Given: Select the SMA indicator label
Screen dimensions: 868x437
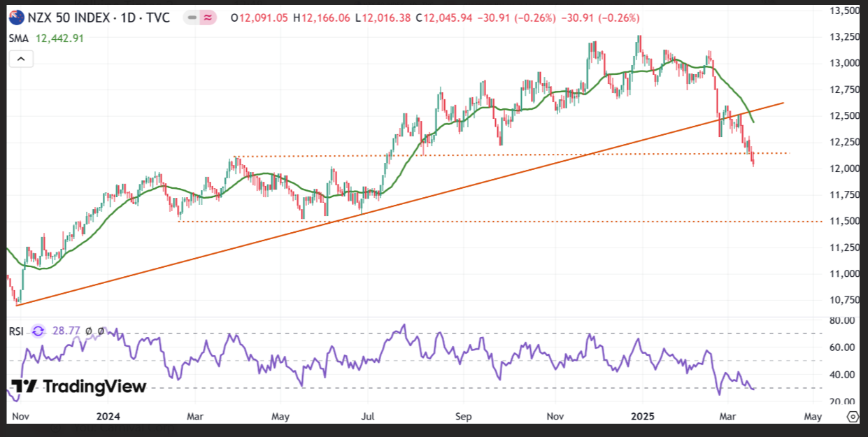Looking at the screenshot, I should 18,38.
